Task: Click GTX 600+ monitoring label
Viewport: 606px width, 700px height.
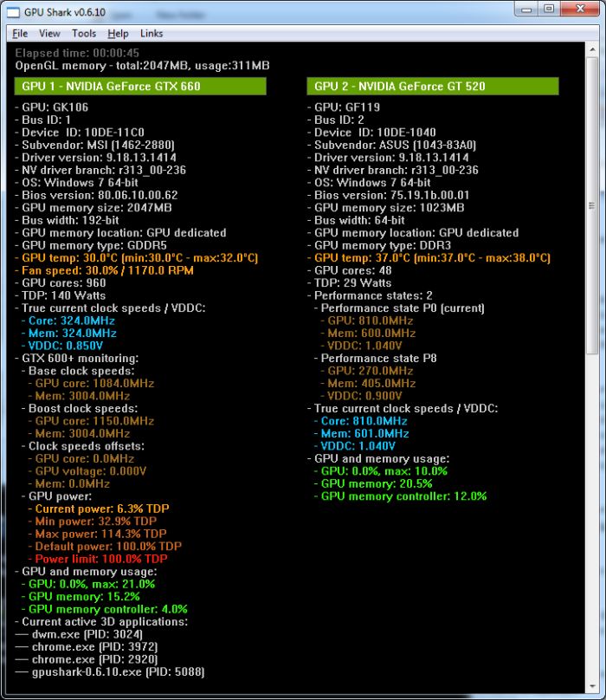Action: (77, 358)
